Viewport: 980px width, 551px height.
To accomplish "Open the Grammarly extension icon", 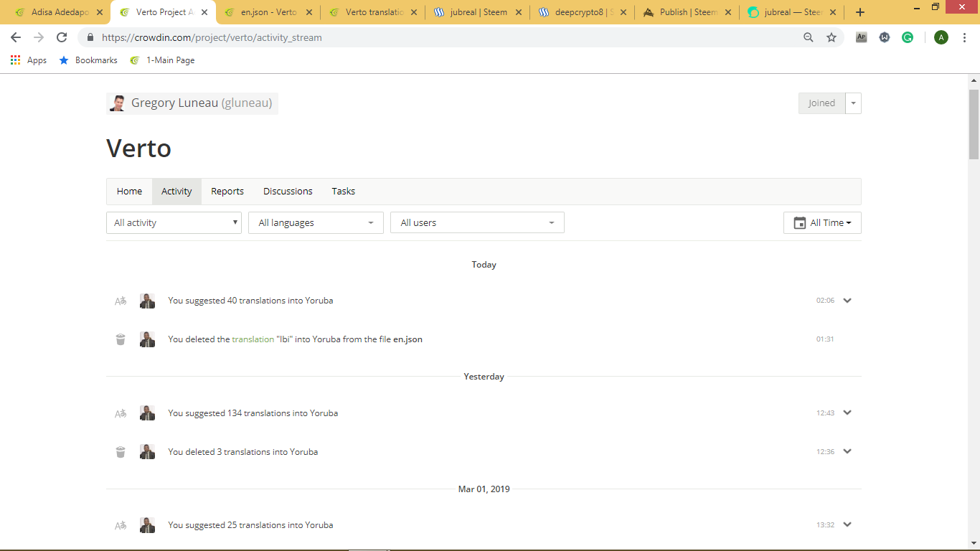I will pos(908,37).
